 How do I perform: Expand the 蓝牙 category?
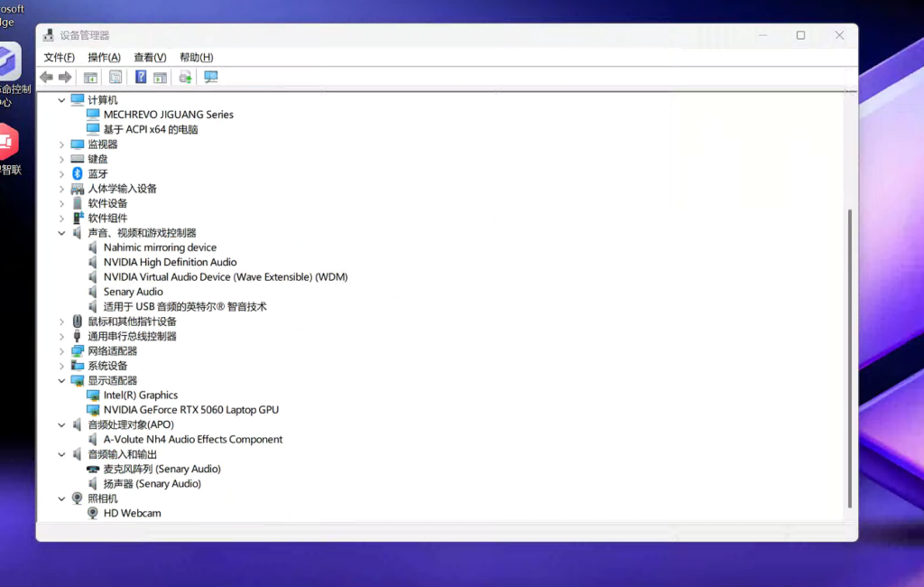(x=61, y=173)
